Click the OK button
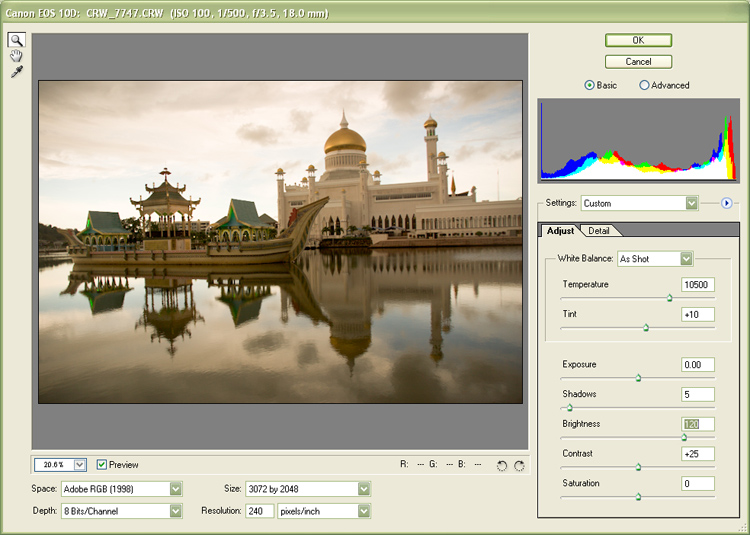Viewport: 750px width, 535px height. coord(638,40)
